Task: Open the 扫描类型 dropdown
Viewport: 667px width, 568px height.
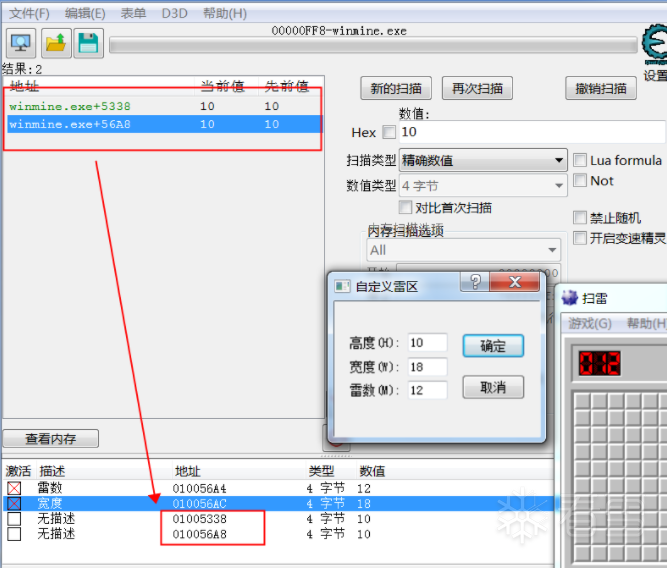Action: pyautogui.click(x=483, y=160)
